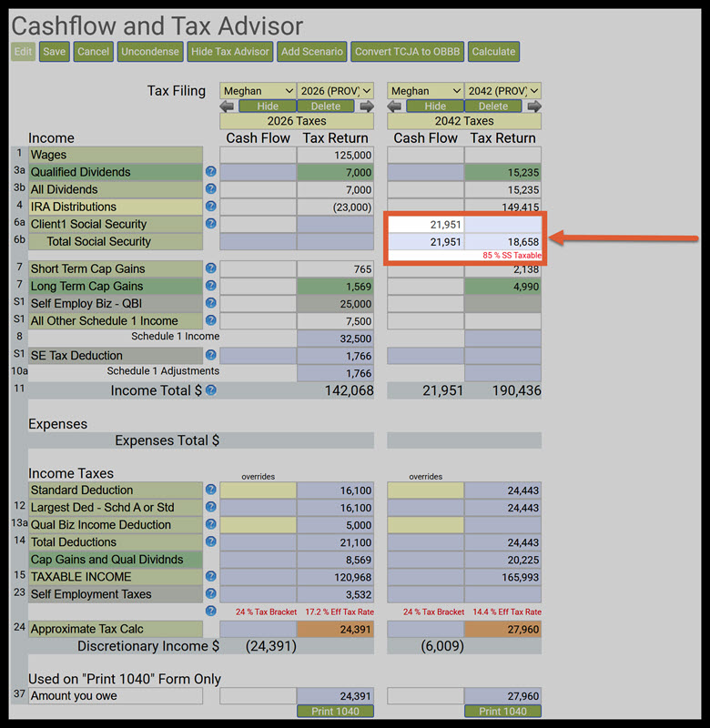Screen dimensions: 710x728
Task: Select 17.2 % Eff Tax Rate text
Action: tap(339, 612)
